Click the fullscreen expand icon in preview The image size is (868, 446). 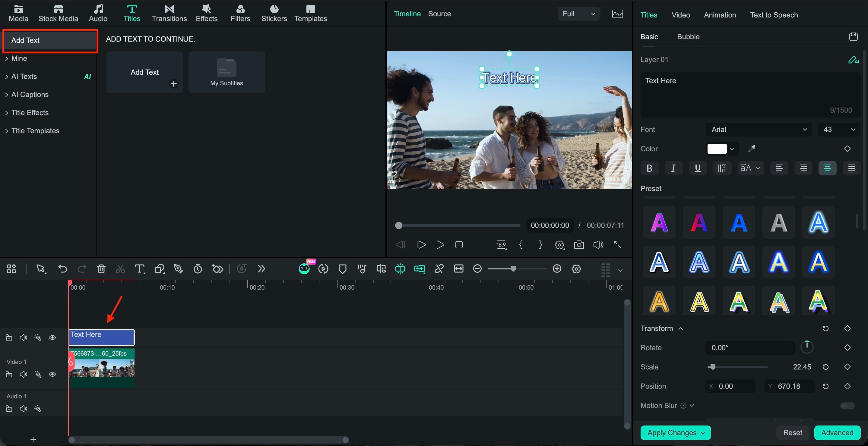click(x=617, y=245)
